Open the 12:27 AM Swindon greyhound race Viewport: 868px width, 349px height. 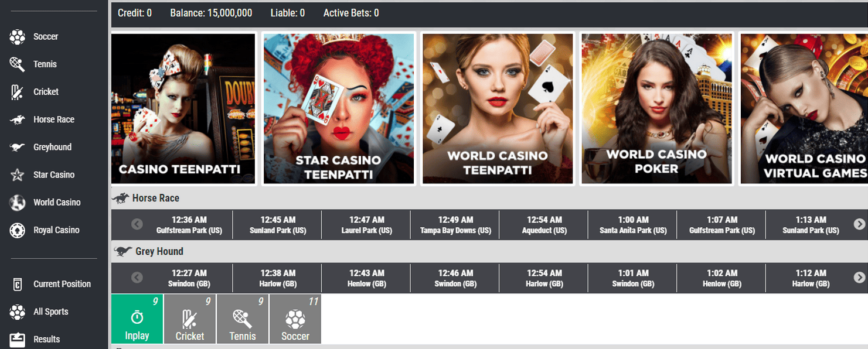[189, 278]
